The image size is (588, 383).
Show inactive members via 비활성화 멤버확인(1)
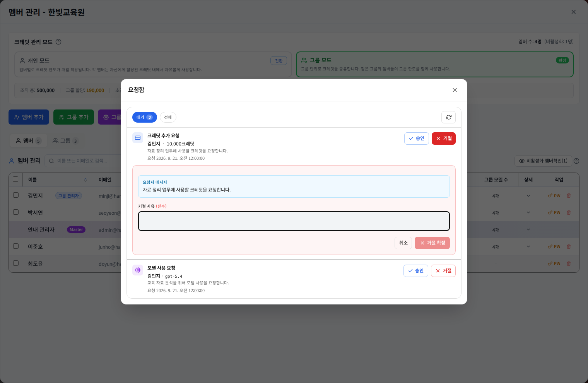(x=543, y=161)
